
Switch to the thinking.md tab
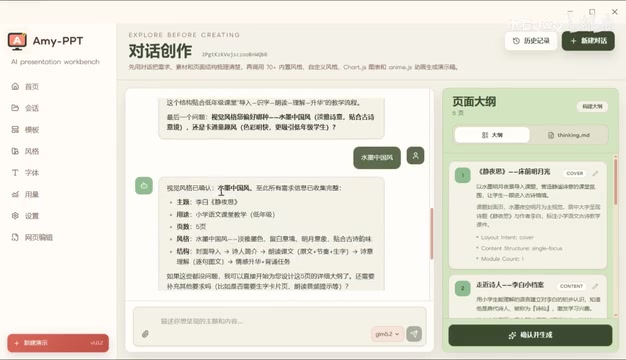point(569,135)
